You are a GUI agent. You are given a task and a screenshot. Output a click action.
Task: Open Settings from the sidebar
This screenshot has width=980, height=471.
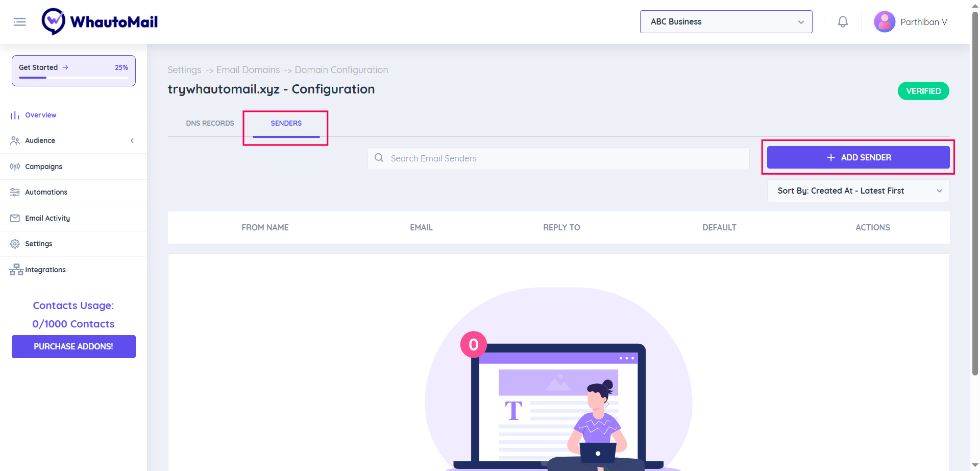point(39,244)
